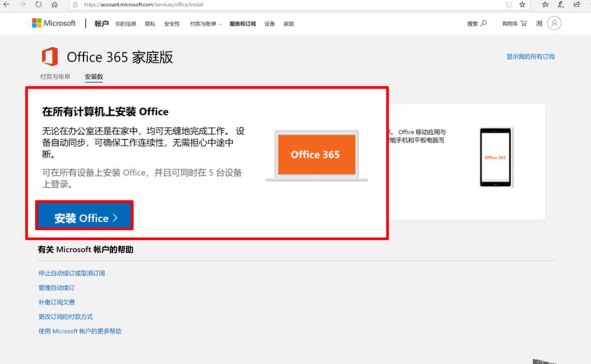Expand the 付款与账单 dropdown menu
This screenshot has width=591, height=364.
coord(206,24)
